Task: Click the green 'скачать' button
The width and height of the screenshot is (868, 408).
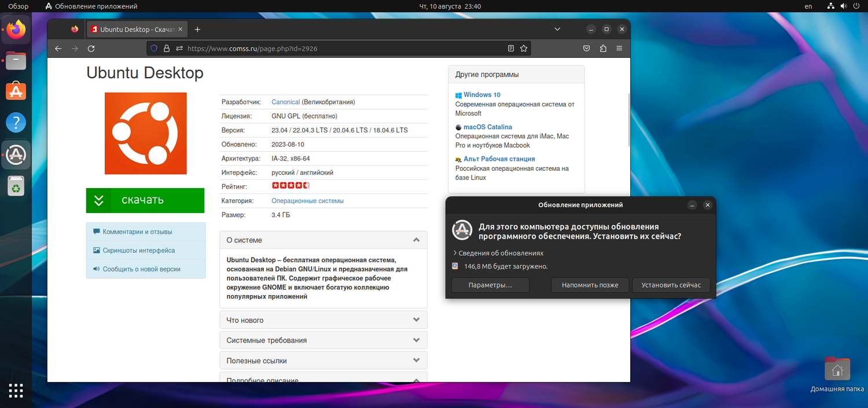Action: tap(145, 200)
